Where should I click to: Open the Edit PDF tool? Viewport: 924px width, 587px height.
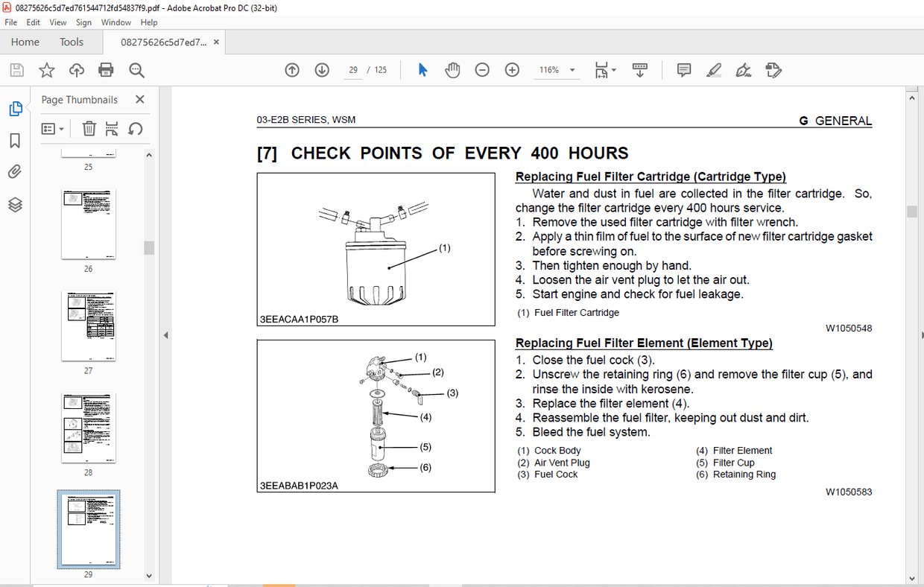coord(773,69)
